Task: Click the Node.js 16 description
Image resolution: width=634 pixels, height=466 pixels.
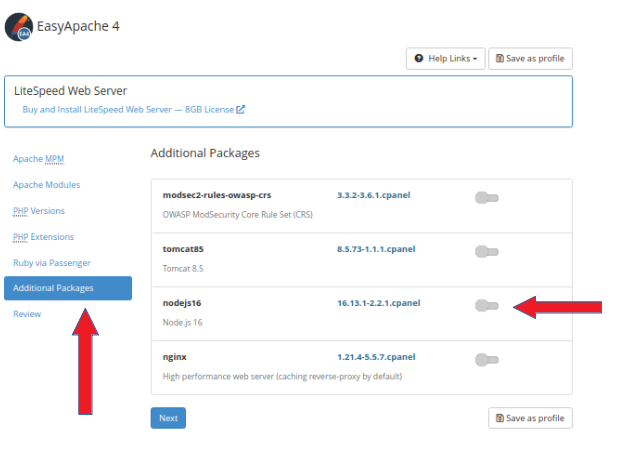Action: (x=182, y=323)
